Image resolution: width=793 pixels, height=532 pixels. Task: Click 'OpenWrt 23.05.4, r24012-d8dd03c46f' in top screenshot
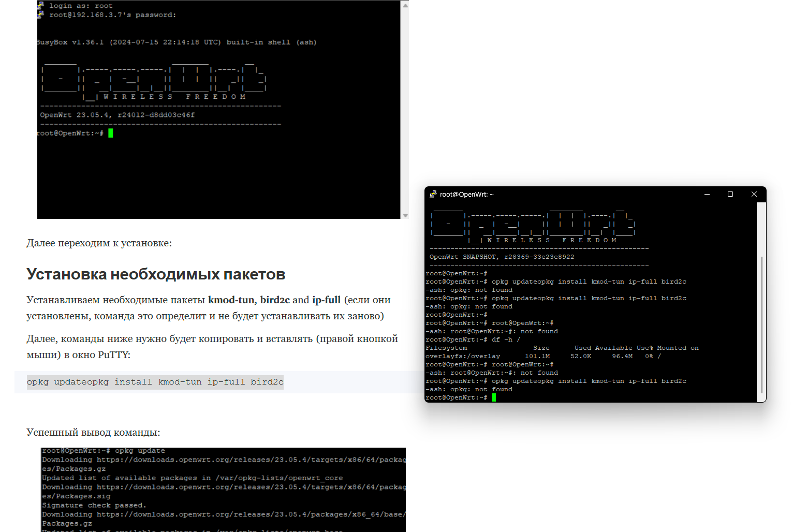118,115
